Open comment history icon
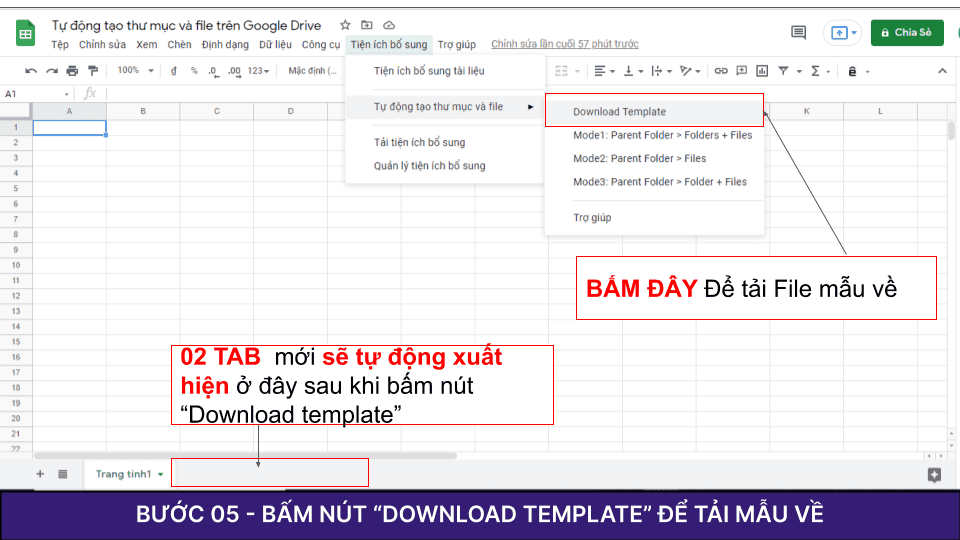This screenshot has height=540, width=960. click(x=798, y=33)
